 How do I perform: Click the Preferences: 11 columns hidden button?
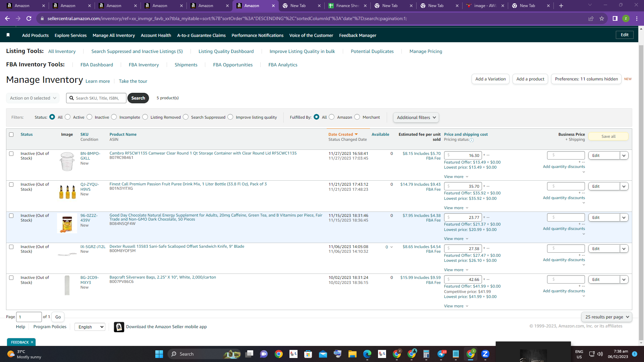tap(586, 79)
